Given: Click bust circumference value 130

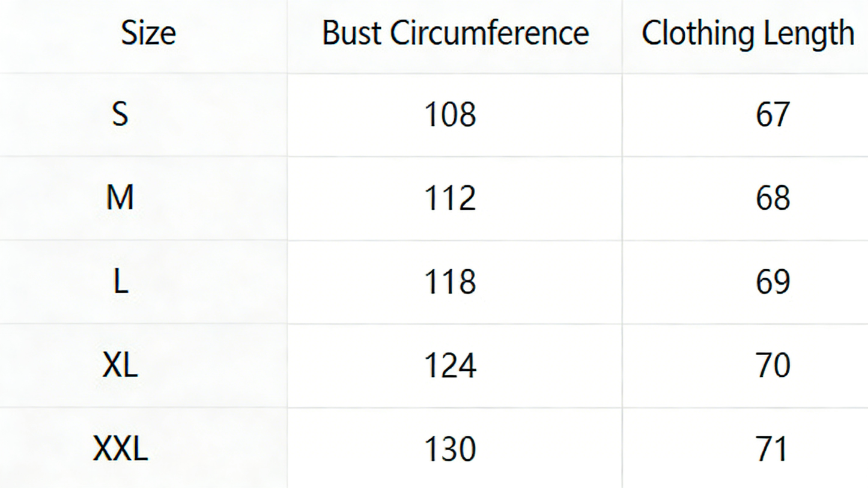Looking at the screenshot, I should [x=450, y=449].
